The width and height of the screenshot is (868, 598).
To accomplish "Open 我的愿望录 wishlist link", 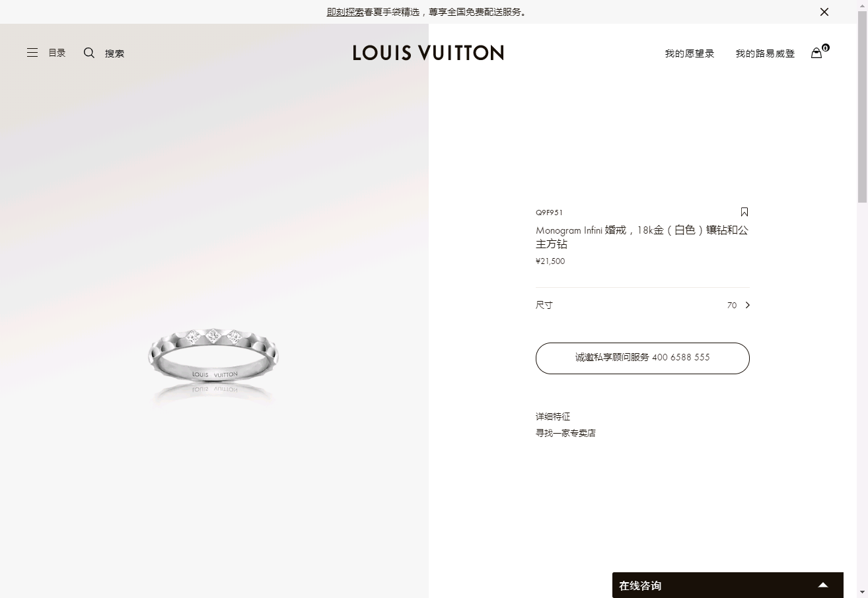I will coord(690,53).
